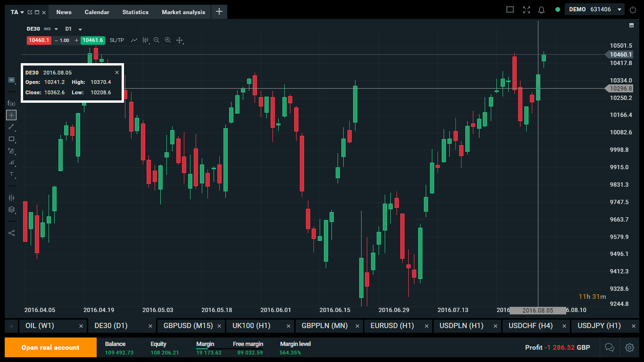Open the f(x) indicators tool
Image resolution: width=644 pixels, height=362 pixels.
(x=11, y=103)
